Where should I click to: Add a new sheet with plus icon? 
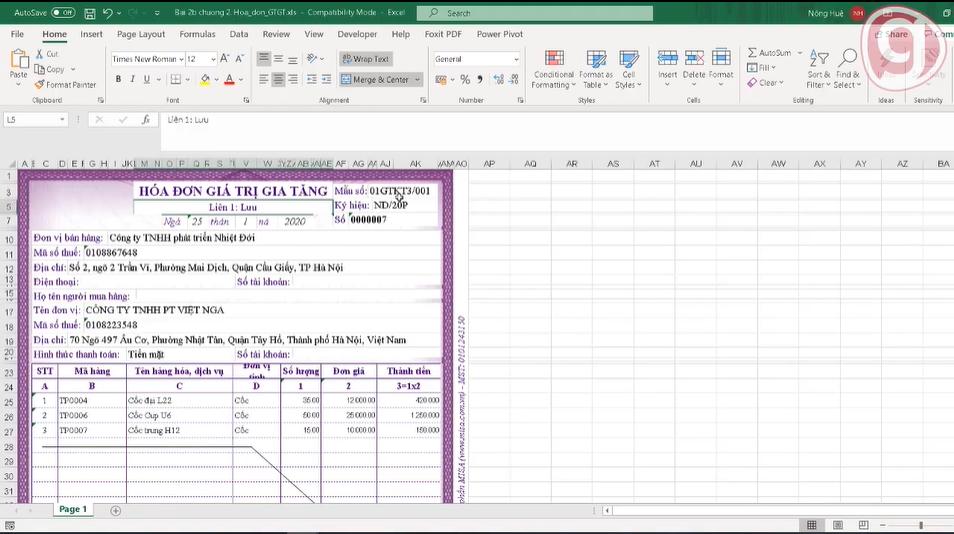coord(115,510)
